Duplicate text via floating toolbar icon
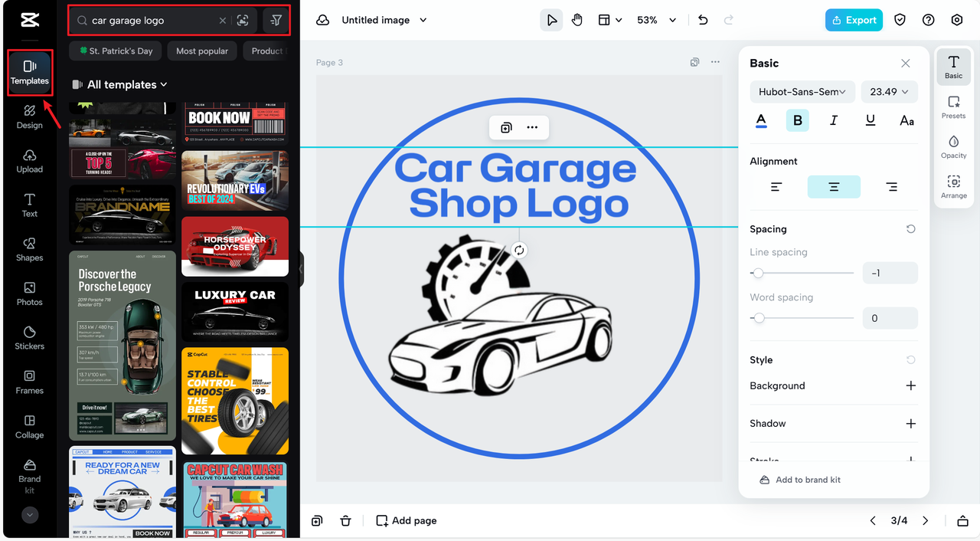This screenshot has width=980, height=541. click(x=506, y=127)
